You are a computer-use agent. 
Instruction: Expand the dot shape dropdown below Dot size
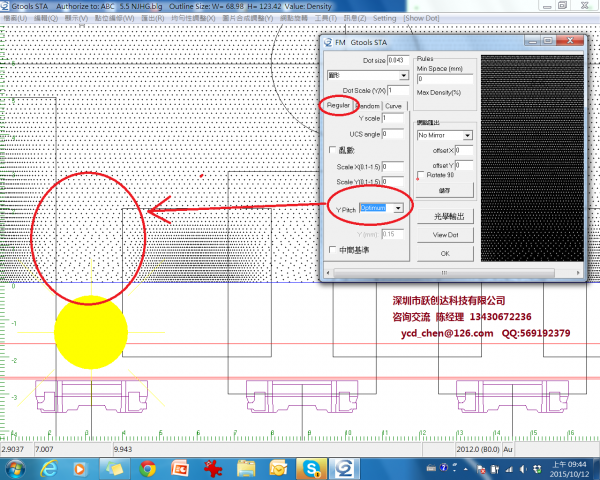coord(403,75)
